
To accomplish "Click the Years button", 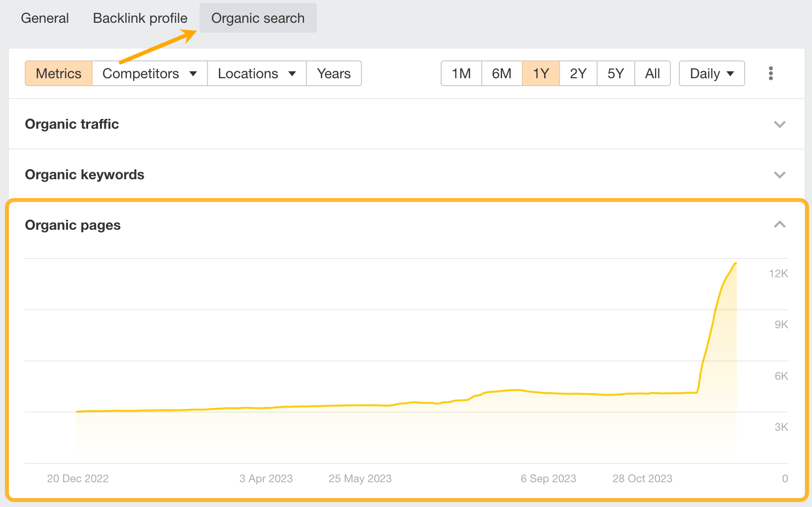I will pos(334,73).
